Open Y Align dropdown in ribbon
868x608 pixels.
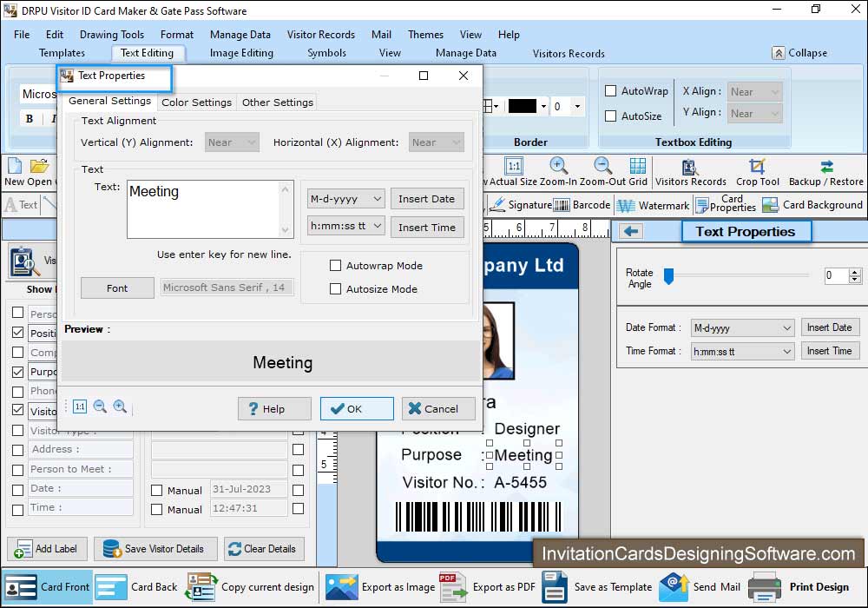(754, 114)
